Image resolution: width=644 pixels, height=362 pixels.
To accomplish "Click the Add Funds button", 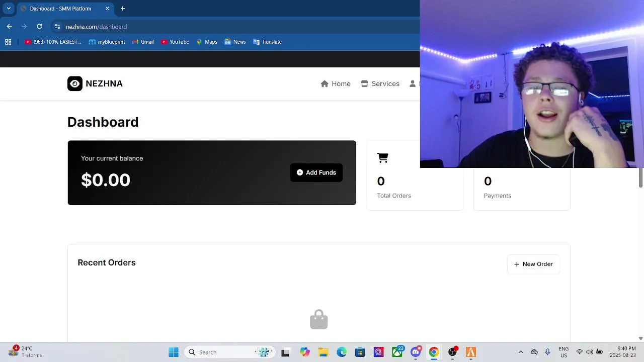I will (x=316, y=172).
